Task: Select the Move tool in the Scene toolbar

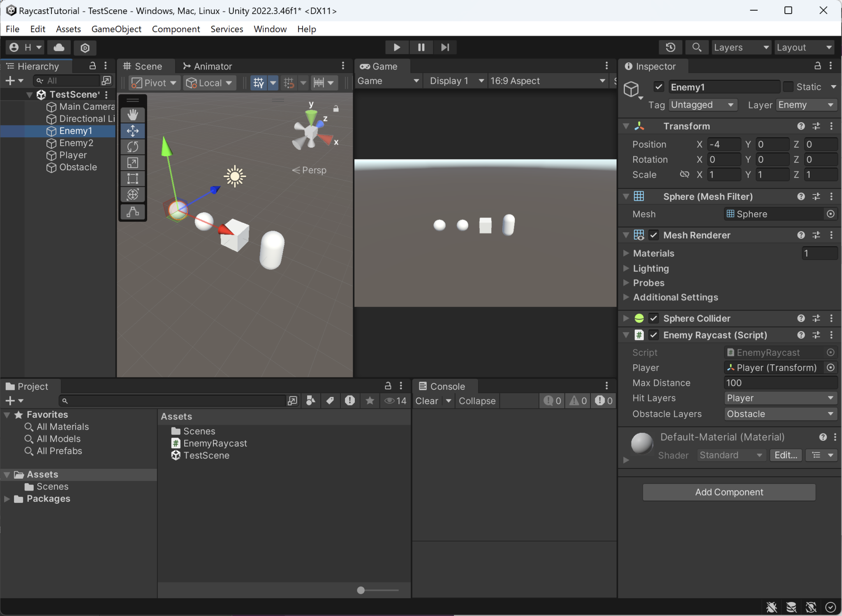Action: pos(132,131)
